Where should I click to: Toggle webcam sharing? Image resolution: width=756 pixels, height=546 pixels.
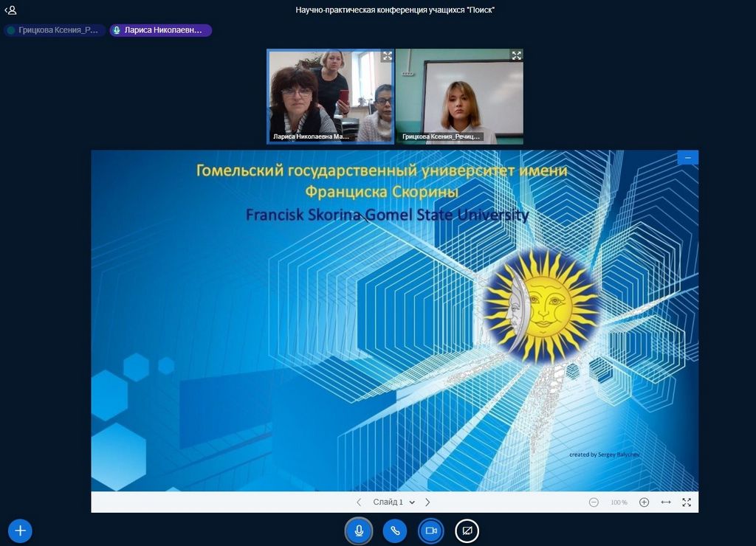click(x=431, y=531)
